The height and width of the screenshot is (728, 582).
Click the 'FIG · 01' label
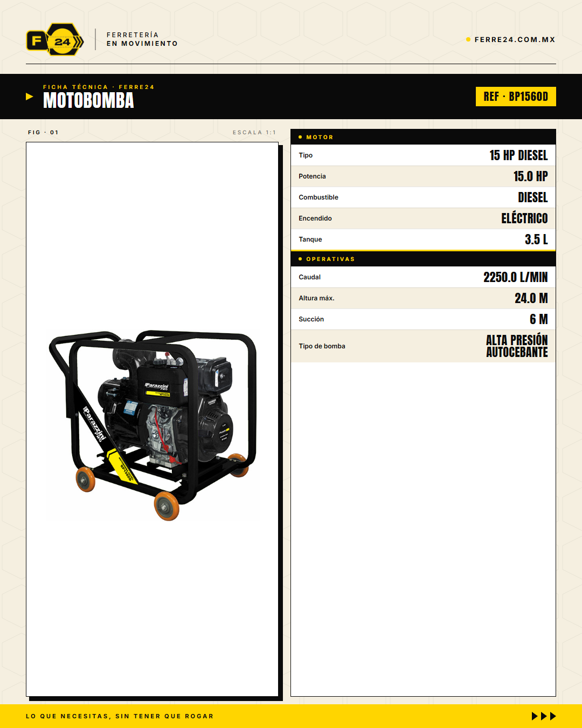(x=43, y=132)
